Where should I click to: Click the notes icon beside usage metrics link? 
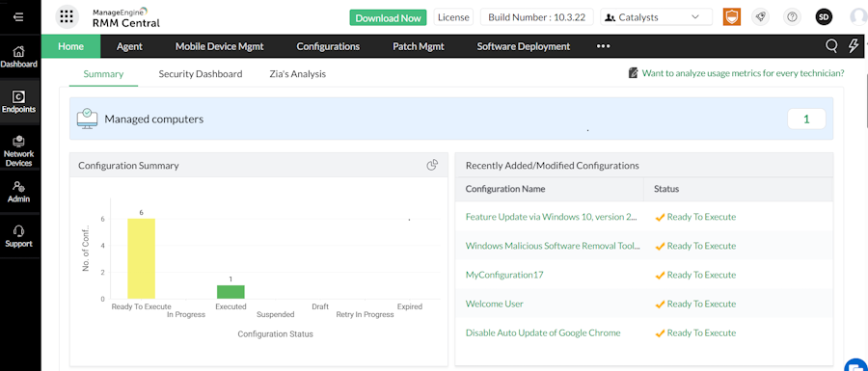pos(634,73)
